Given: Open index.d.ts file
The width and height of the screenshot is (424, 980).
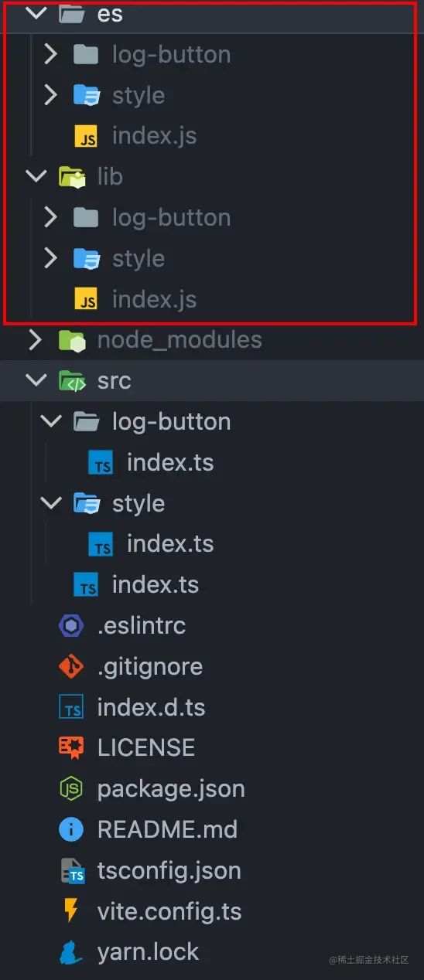Looking at the screenshot, I should (151, 707).
